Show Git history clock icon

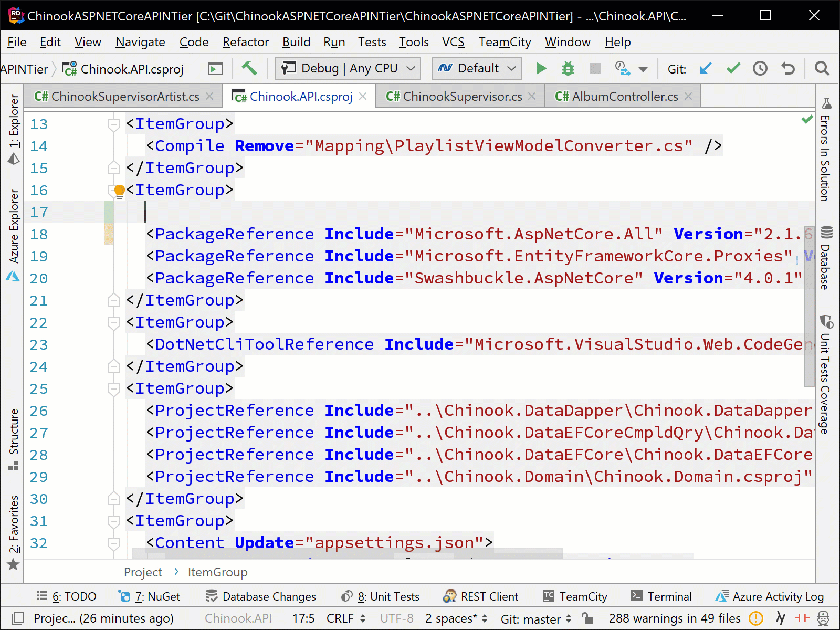tap(760, 68)
